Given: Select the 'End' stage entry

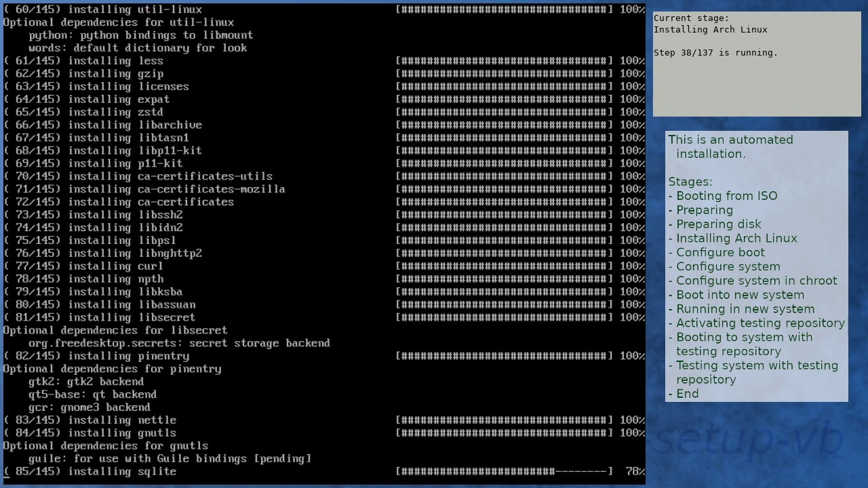Looking at the screenshot, I should [x=684, y=394].
